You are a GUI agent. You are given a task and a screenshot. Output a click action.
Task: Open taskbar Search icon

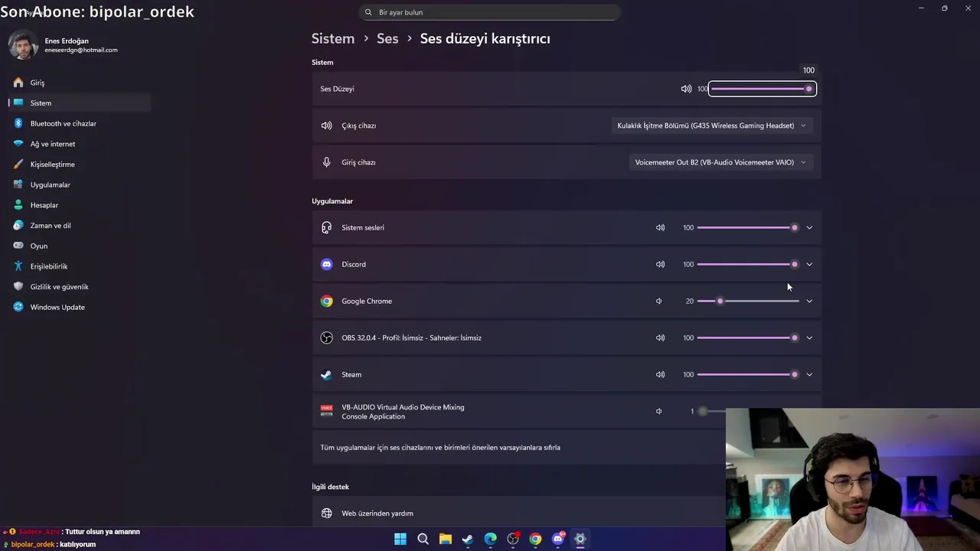tap(423, 539)
